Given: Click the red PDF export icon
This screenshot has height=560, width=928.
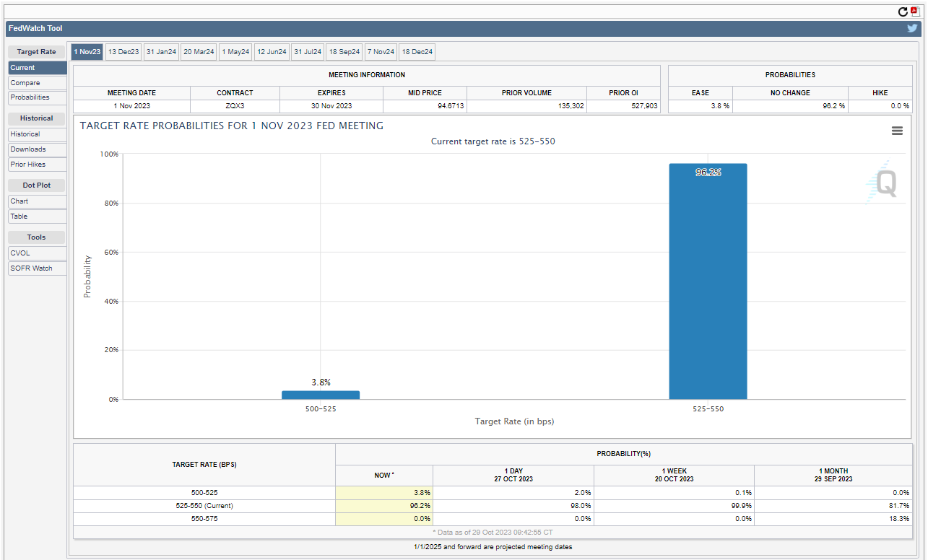Looking at the screenshot, I should pos(914,12).
